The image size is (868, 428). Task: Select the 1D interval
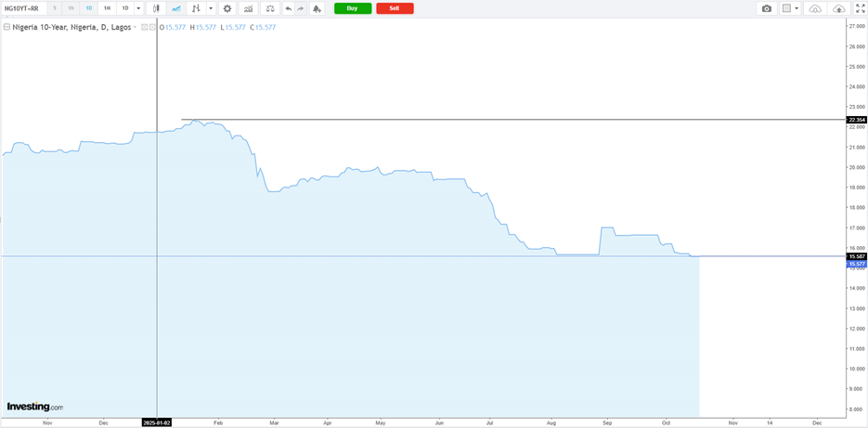(89, 8)
